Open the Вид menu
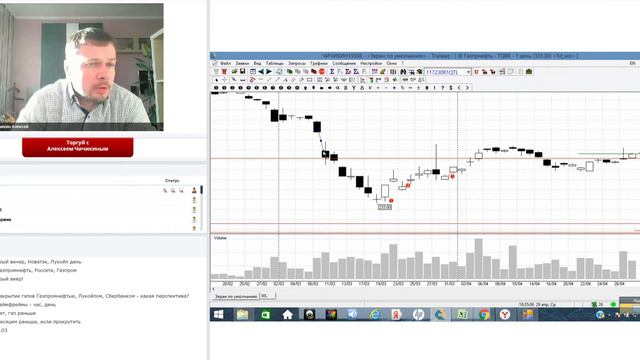The height and width of the screenshot is (360, 640). 257,63
